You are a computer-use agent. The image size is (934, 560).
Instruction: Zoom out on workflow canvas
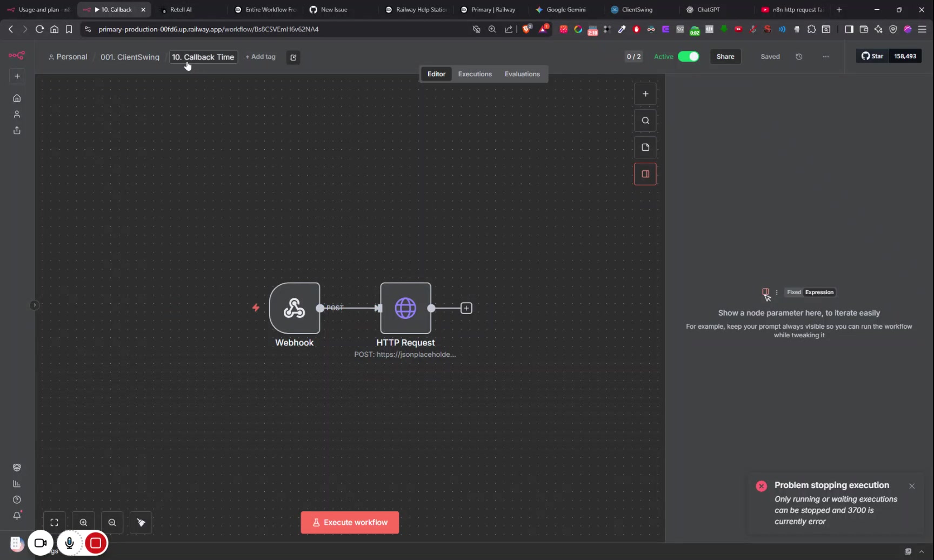click(112, 522)
